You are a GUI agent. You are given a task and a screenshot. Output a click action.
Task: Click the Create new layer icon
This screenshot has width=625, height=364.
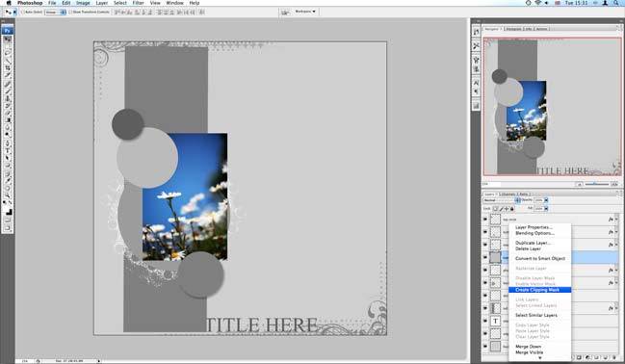pyautogui.click(x=606, y=358)
